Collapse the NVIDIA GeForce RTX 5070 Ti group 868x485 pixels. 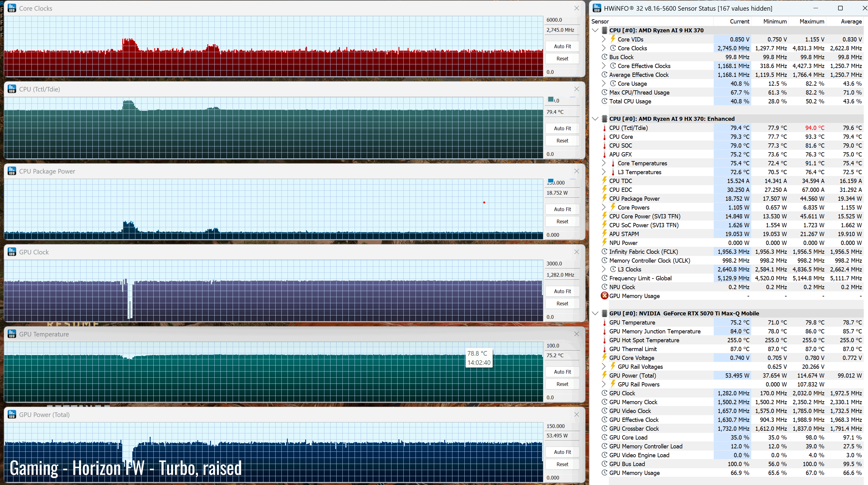(595, 313)
